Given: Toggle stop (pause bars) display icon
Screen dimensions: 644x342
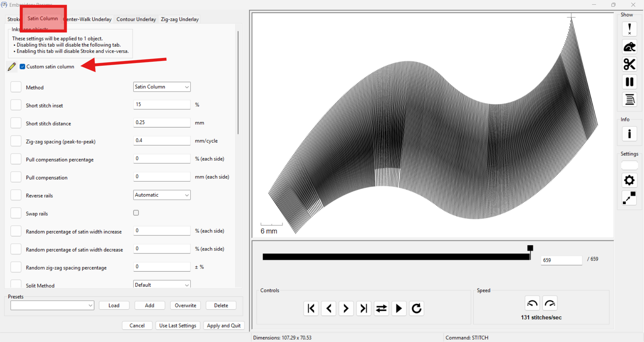Looking at the screenshot, I should coord(630,82).
